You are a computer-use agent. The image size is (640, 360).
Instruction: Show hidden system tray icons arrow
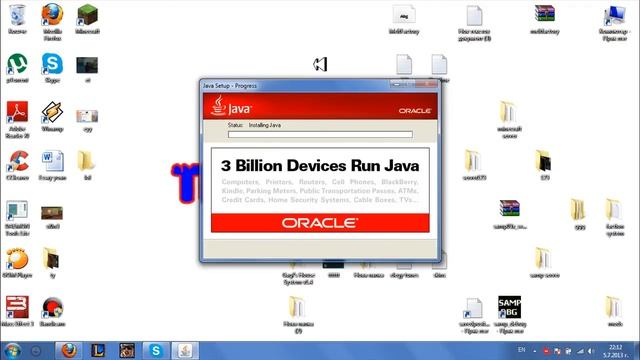pyautogui.click(x=535, y=351)
